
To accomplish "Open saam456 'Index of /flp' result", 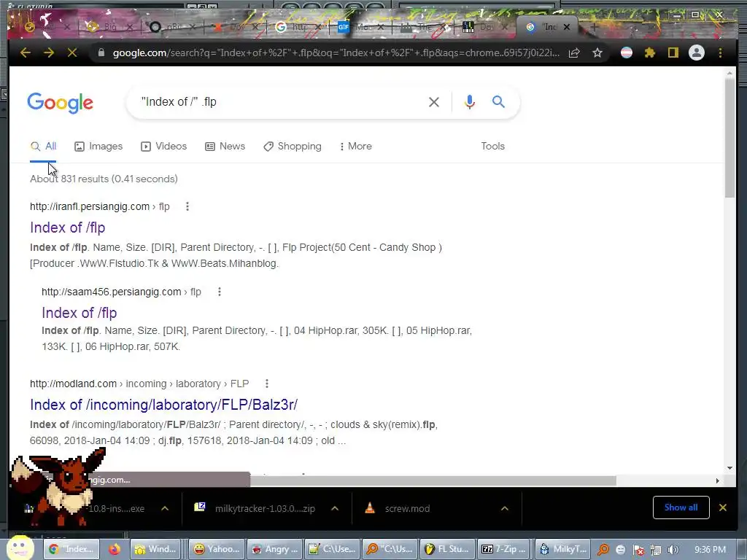I will pos(79,313).
